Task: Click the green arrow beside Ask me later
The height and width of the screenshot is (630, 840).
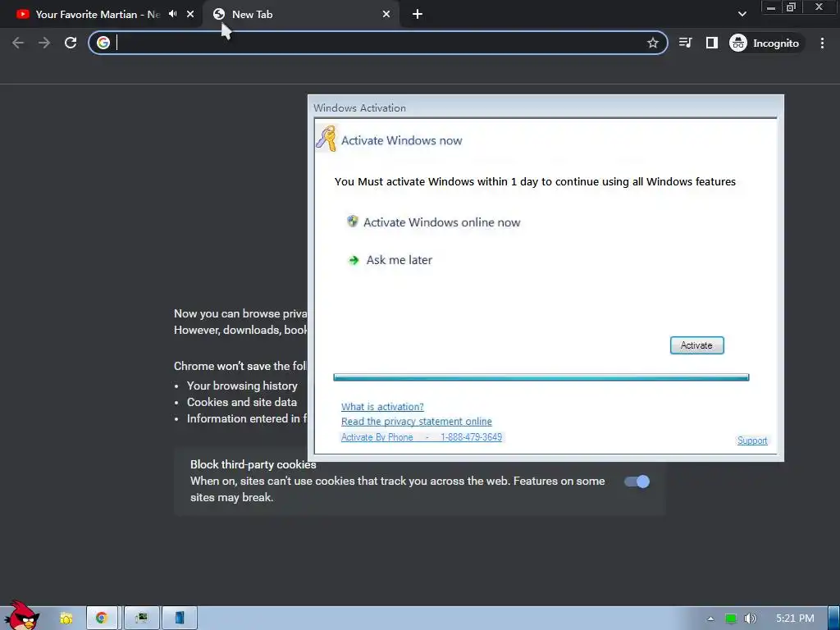Action: pyautogui.click(x=354, y=260)
